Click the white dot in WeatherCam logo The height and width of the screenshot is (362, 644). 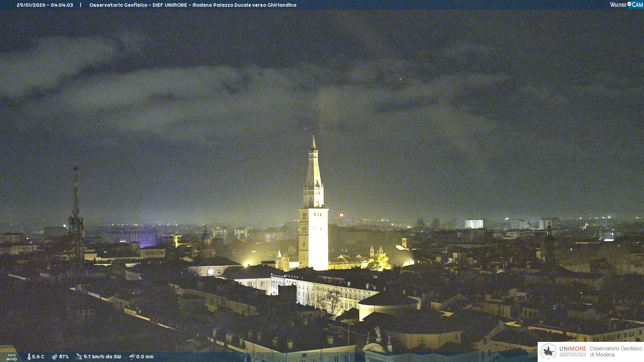(x=629, y=4)
